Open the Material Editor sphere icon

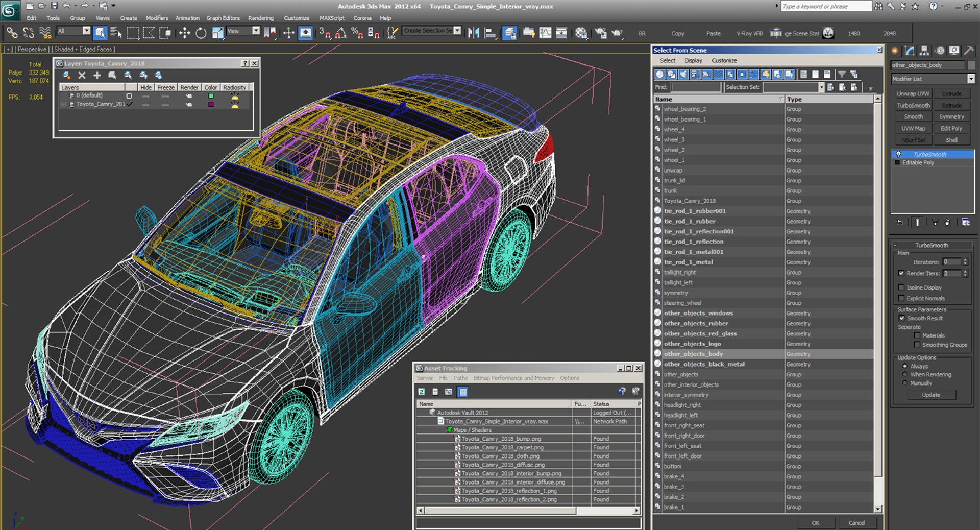[581, 33]
